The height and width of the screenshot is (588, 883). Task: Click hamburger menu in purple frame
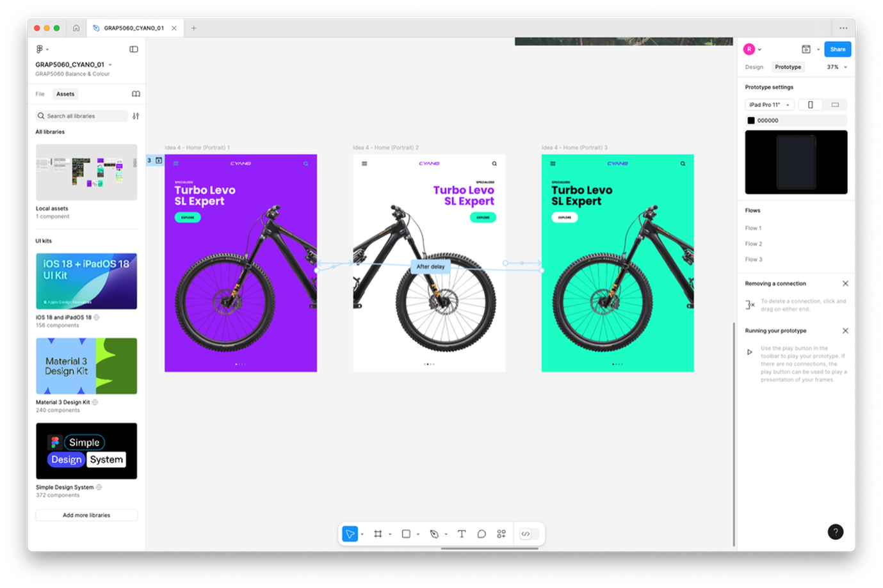tap(176, 164)
